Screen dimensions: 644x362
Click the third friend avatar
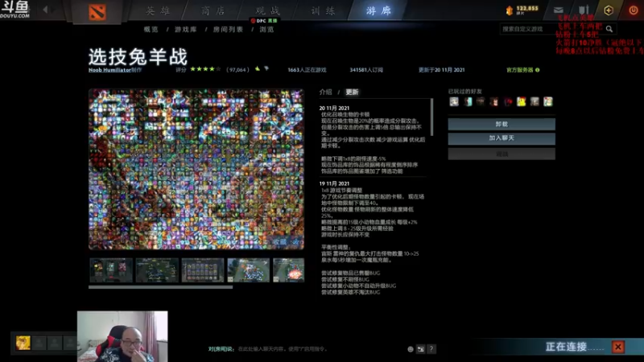click(x=481, y=101)
